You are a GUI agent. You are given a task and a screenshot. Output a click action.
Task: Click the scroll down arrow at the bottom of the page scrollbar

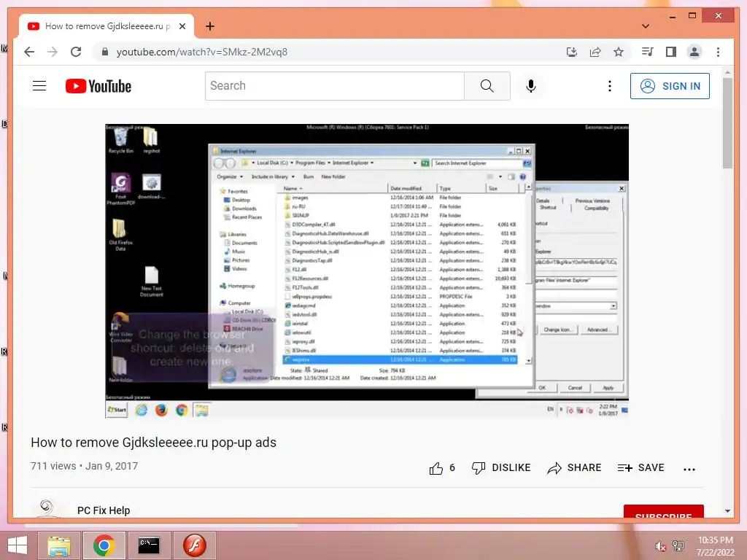coord(727,511)
